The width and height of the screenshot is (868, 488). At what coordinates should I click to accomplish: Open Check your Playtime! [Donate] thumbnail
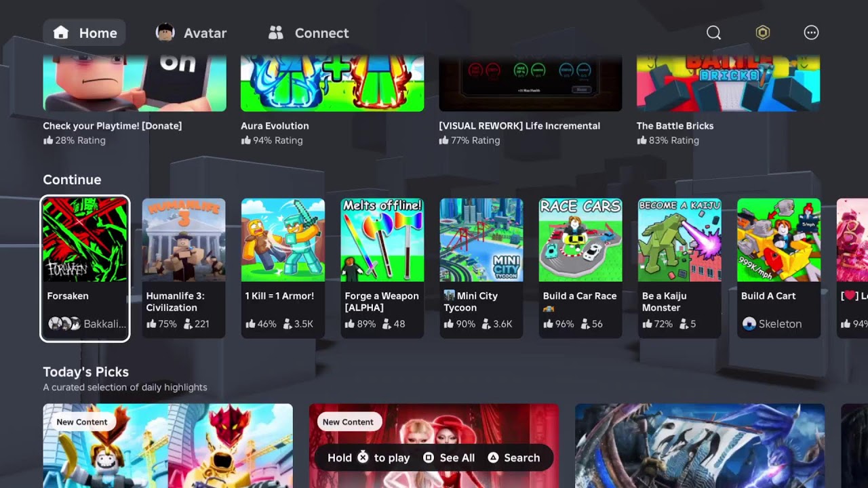point(134,83)
